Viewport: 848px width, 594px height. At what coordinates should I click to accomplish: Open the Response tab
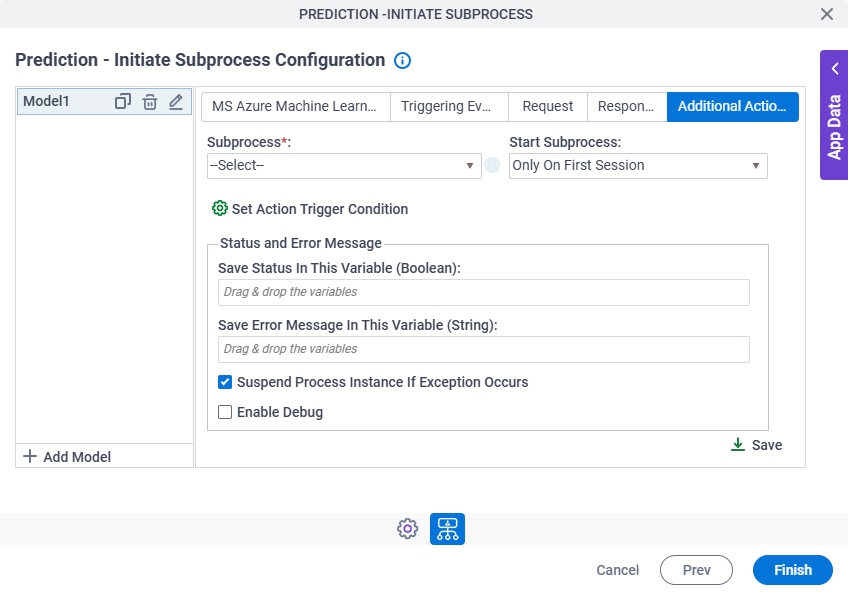coord(627,107)
